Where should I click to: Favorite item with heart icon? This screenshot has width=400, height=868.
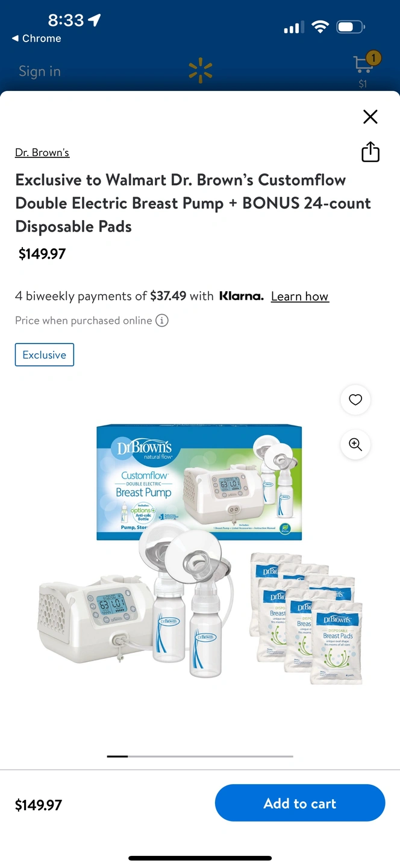tap(355, 400)
